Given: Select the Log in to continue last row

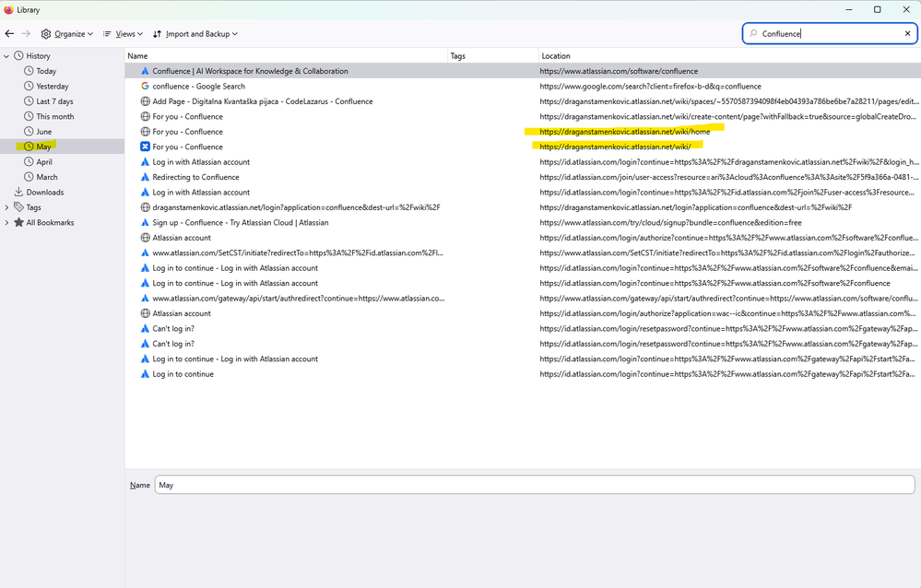Looking at the screenshot, I should (523, 374).
